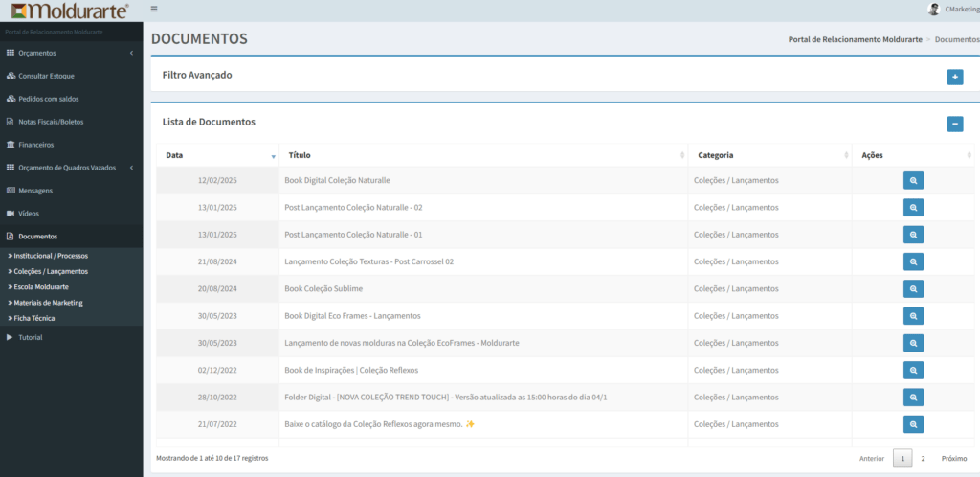Click date cell 28/10/2022
Screen dimensions: 980x477
[217, 397]
